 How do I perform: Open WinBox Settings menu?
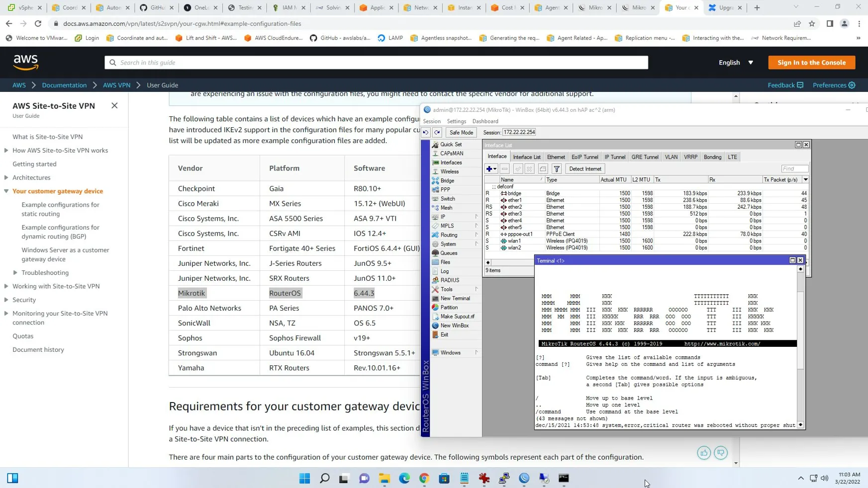click(x=457, y=121)
